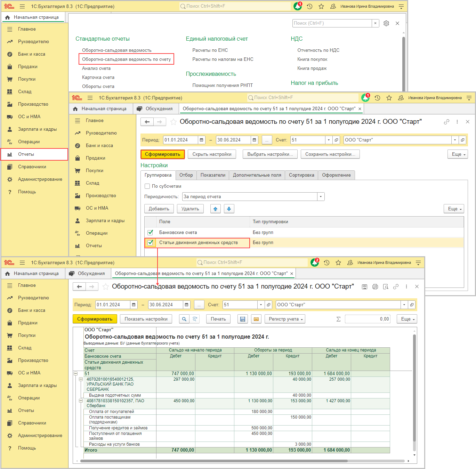Viewport: 476px width, 469px height.
Task: Click start date field 01.01.2024 in bottom window
Action: pos(113,305)
